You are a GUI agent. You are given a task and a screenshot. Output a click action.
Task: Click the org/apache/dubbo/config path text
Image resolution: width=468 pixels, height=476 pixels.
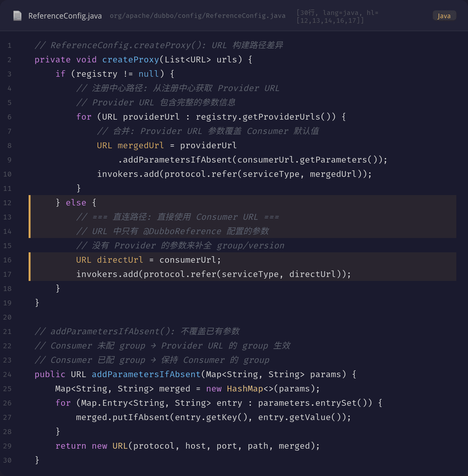198,16
